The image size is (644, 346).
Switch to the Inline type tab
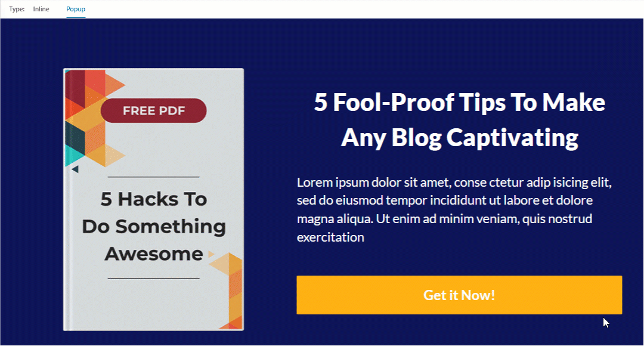click(x=41, y=9)
